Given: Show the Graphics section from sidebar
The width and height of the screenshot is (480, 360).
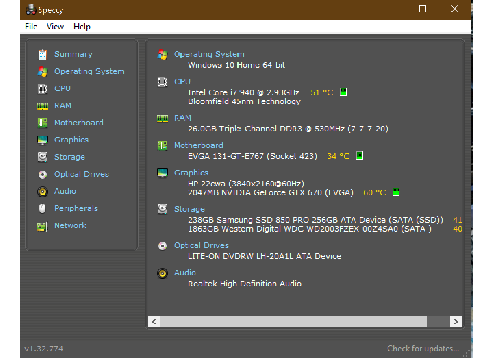Looking at the screenshot, I should (x=71, y=140).
